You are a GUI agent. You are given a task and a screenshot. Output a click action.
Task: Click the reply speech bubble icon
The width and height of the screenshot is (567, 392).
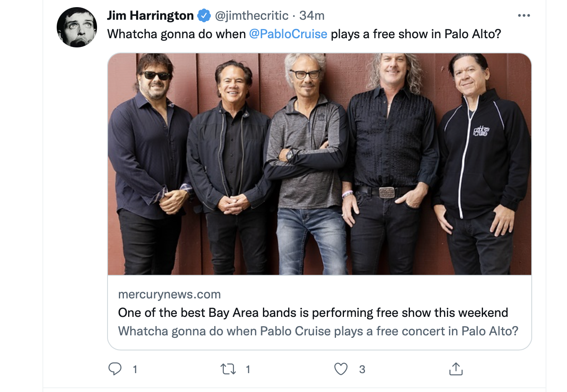(x=115, y=369)
